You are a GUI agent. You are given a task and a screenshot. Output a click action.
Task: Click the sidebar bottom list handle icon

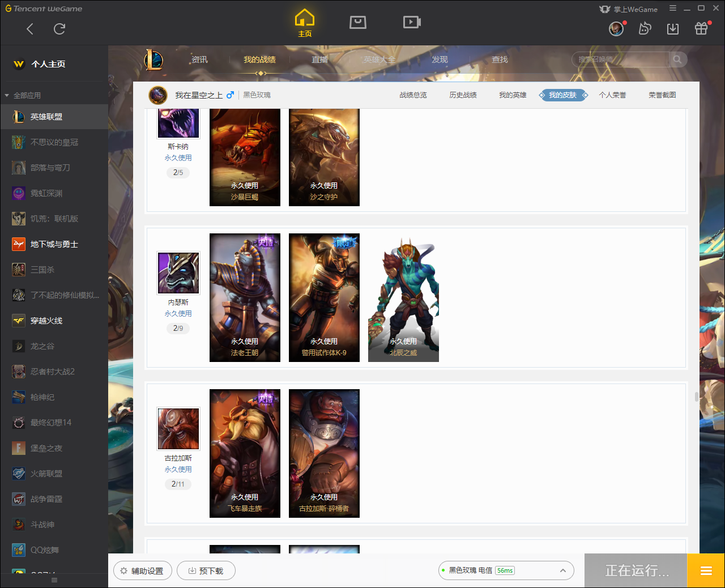tap(54, 580)
